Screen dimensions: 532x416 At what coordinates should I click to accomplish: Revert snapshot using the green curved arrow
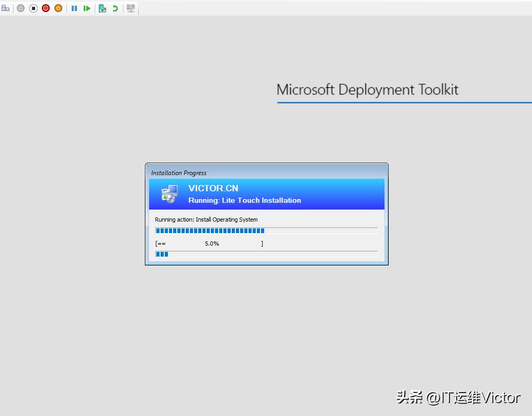(x=115, y=8)
